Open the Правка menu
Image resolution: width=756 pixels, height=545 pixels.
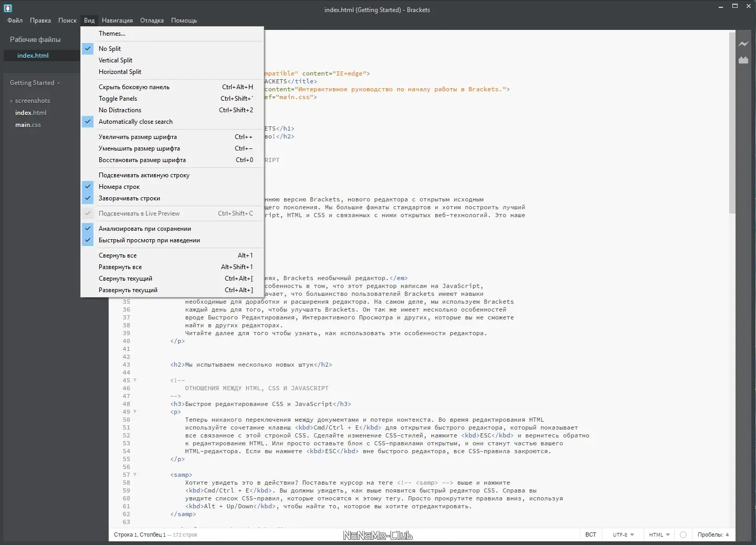40,20
